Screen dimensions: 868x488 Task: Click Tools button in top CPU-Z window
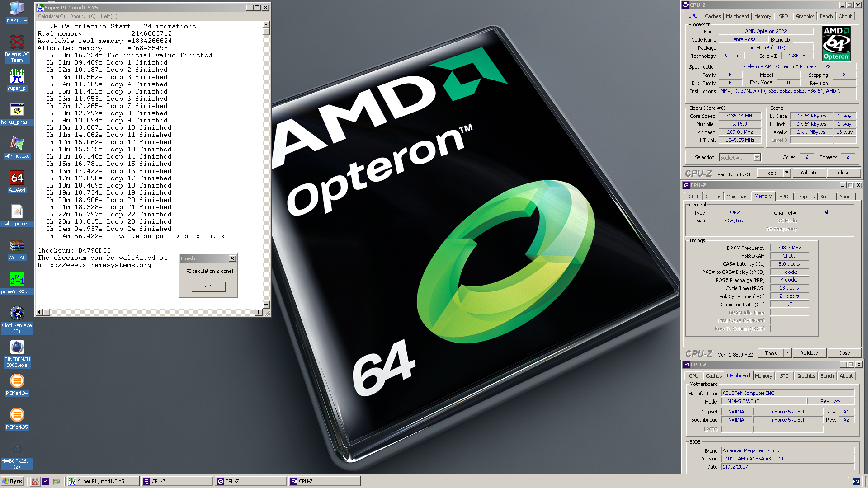[770, 173]
